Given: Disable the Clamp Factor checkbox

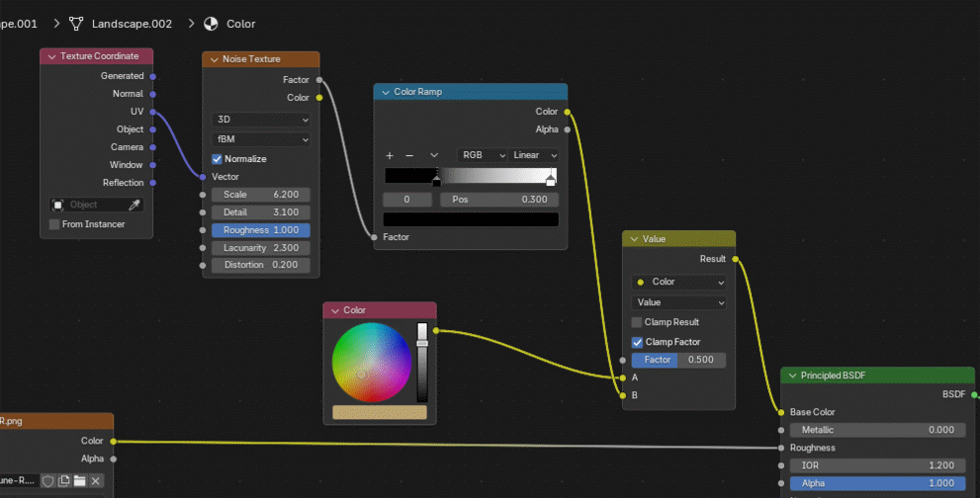Looking at the screenshot, I should [637, 343].
